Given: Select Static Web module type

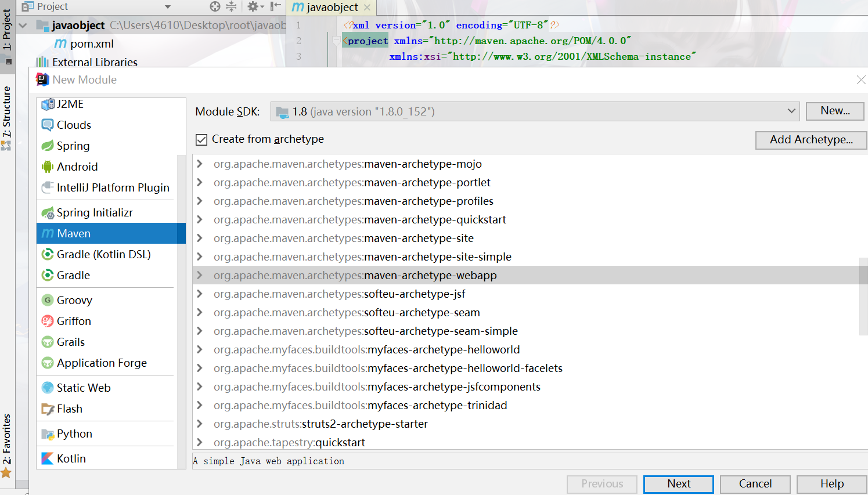Looking at the screenshot, I should click(107, 388).
